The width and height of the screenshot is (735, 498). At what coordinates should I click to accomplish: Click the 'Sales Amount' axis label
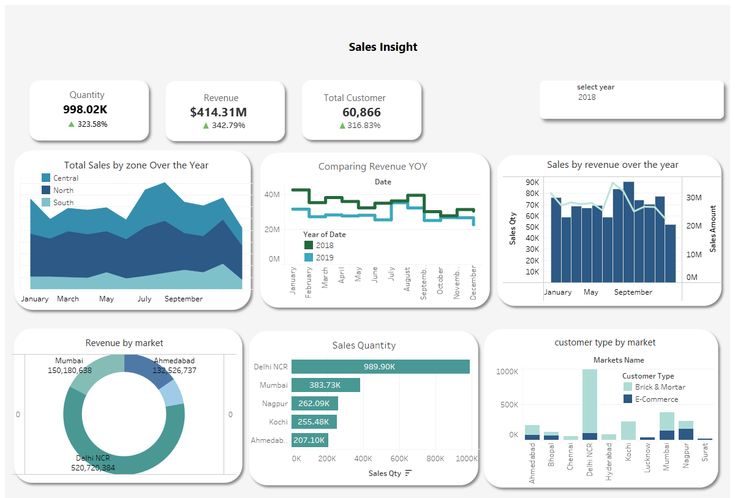pos(713,229)
